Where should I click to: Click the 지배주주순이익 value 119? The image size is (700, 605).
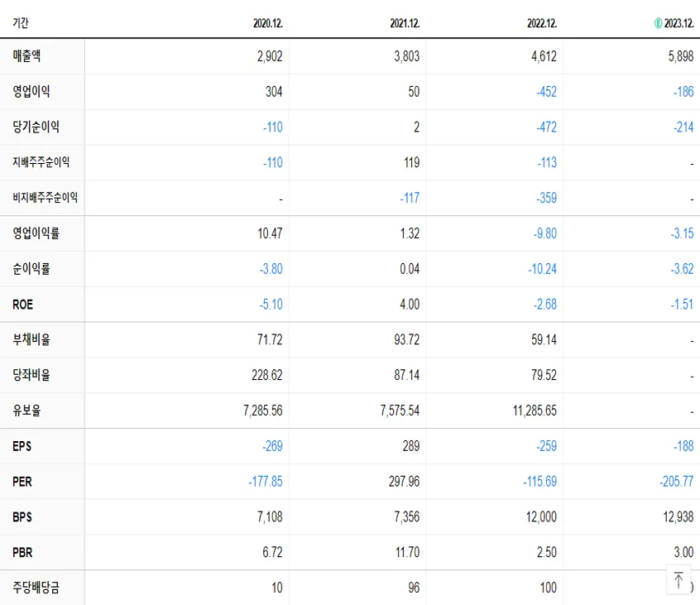coord(411,162)
